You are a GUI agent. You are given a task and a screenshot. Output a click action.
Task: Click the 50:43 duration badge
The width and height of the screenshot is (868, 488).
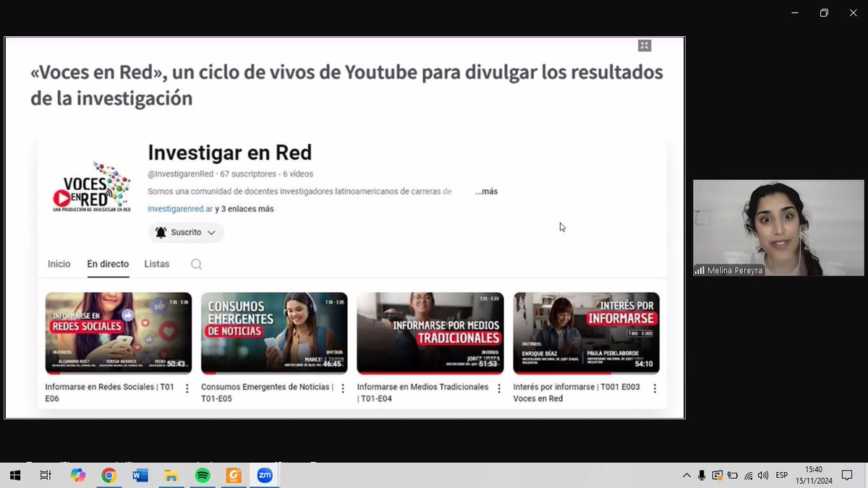click(176, 364)
